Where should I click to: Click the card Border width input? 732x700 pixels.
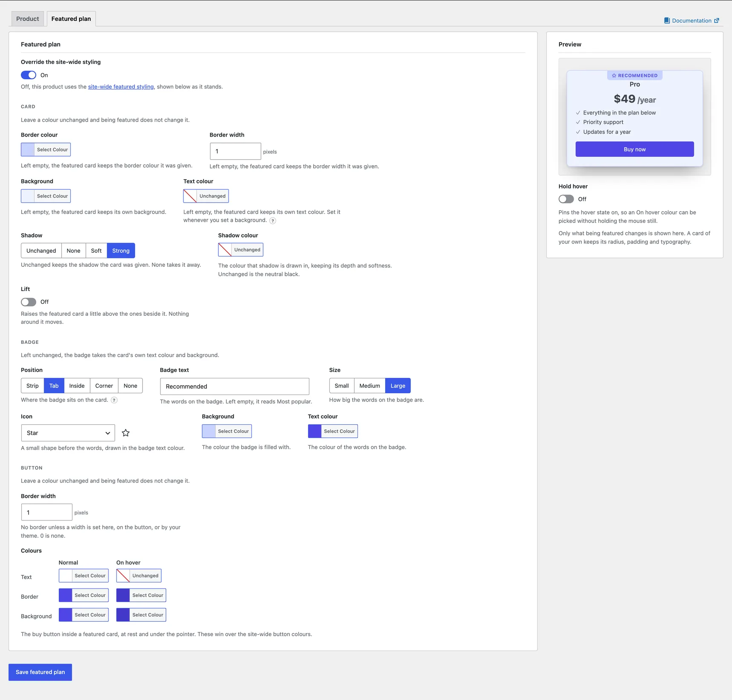pyautogui.click(x=235, y=151)
